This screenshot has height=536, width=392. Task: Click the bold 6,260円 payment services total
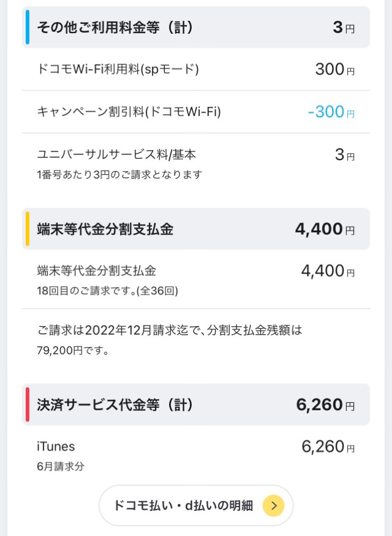coord(325,405)
